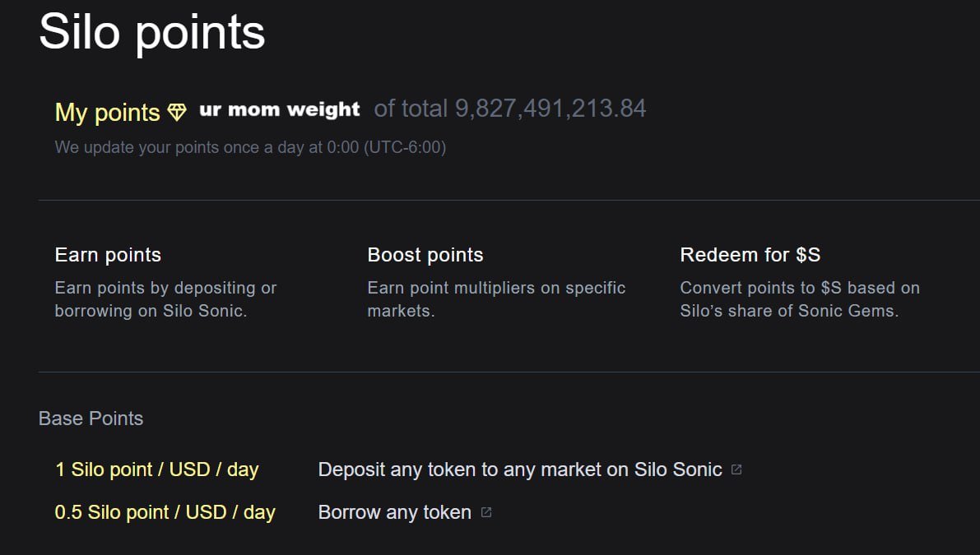Select the 1 Silo point / USD / day rate
The height and width of the screenshot is (555, 980).
(157, 469)
